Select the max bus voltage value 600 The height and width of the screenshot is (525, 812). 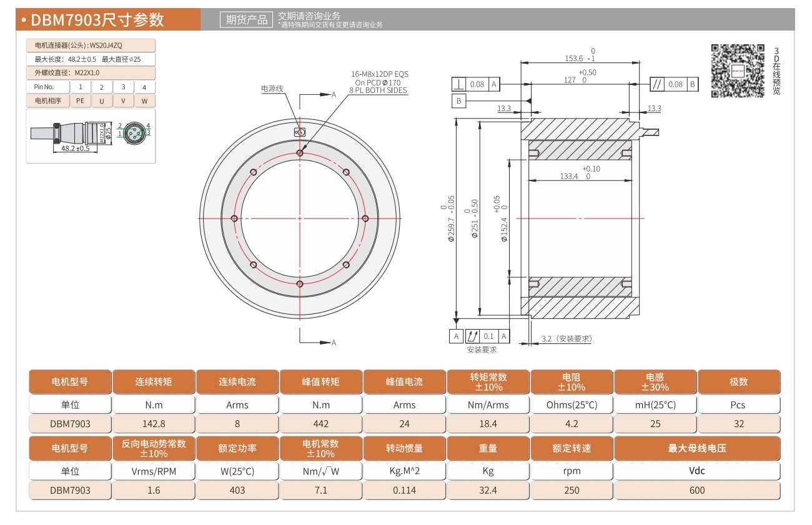point(698,491)
